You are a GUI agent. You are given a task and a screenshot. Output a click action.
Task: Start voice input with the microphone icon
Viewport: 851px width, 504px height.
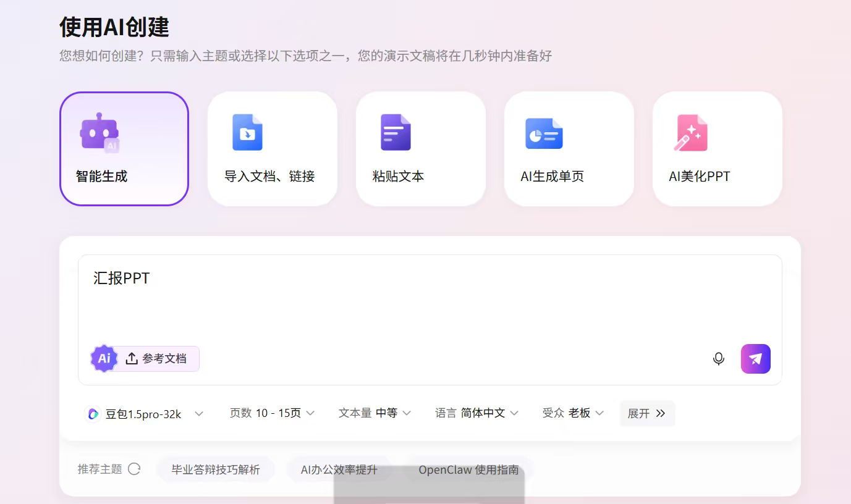pyautogui.click(x=718, y=359)
